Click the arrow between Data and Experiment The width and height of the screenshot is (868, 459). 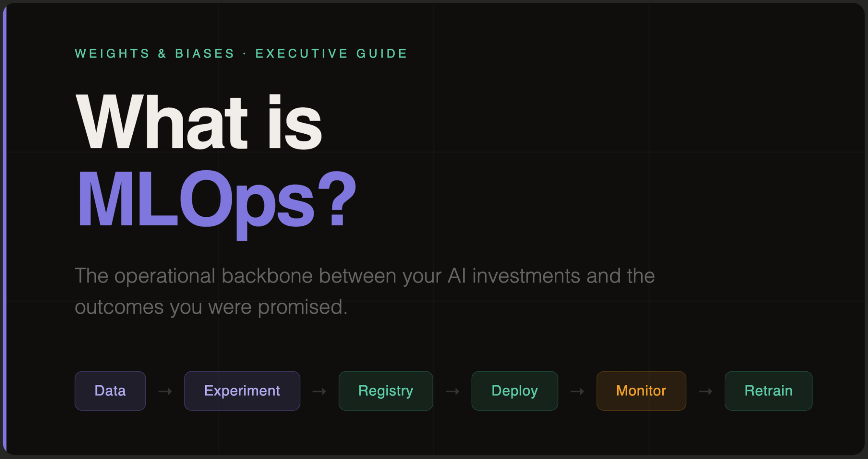[165, 391]
